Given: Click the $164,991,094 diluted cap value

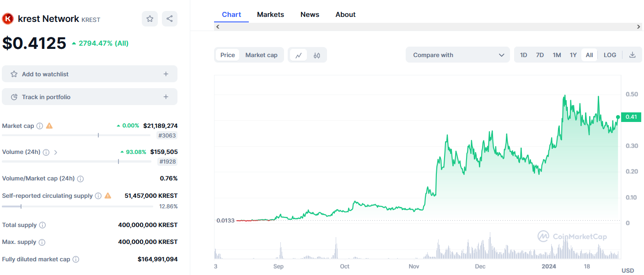Looking at the screenshot, I should 157,259.
